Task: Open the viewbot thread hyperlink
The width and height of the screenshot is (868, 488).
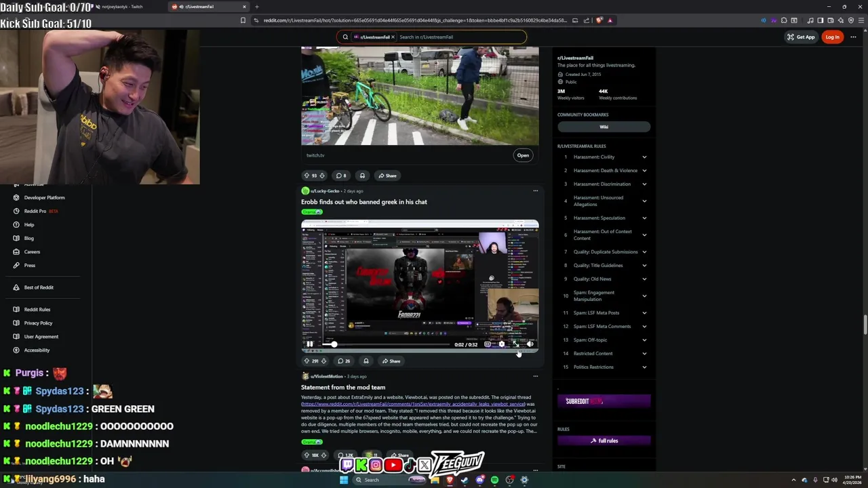Action: (413, 404)
